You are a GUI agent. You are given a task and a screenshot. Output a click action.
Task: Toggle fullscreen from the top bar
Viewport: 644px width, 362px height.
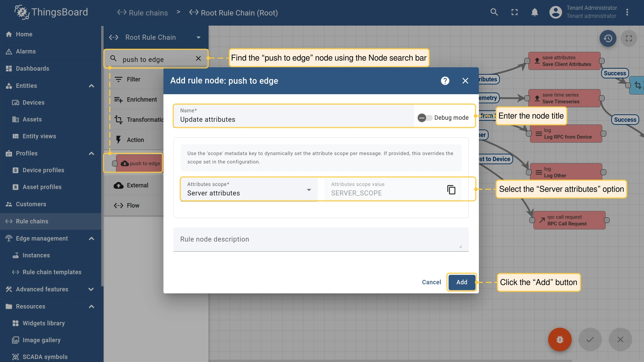[515, 12]
